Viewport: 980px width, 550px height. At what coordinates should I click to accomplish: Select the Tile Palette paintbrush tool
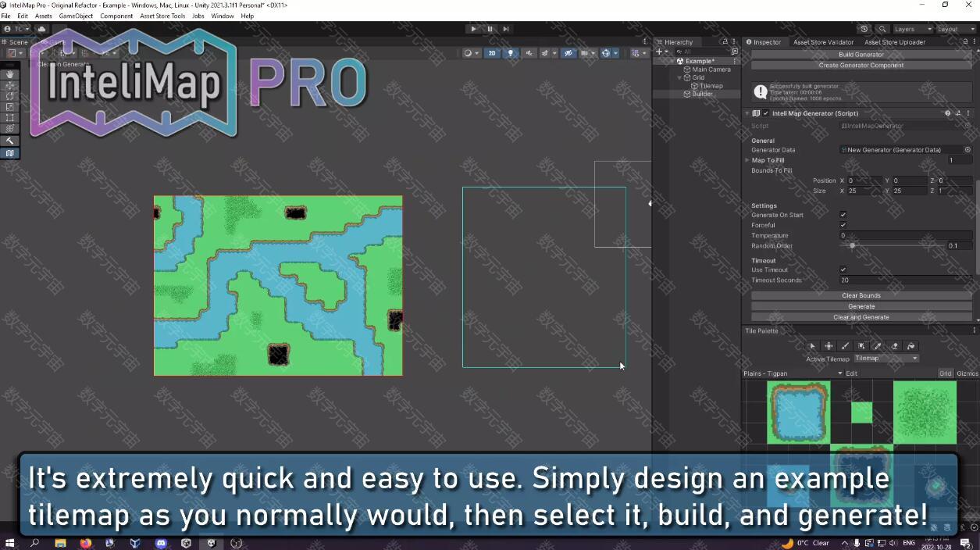(x=845, y=346)
